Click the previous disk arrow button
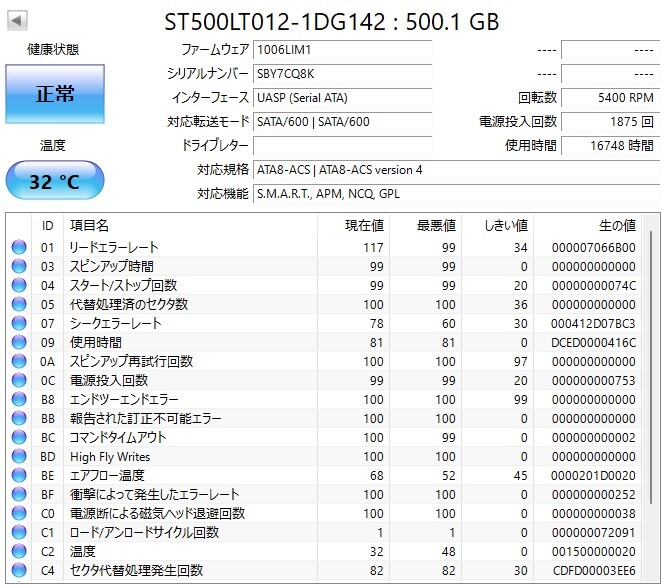The image size is (664, 586). (17, 20)
